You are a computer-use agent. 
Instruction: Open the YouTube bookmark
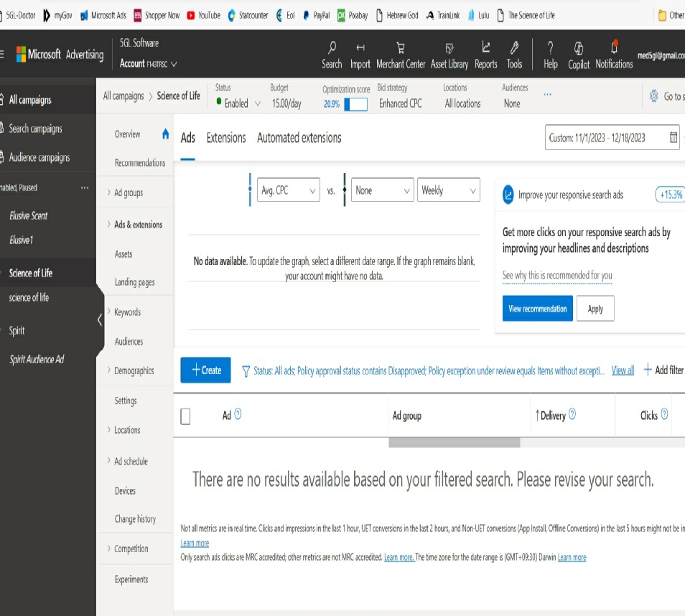(x=204, y=15)
